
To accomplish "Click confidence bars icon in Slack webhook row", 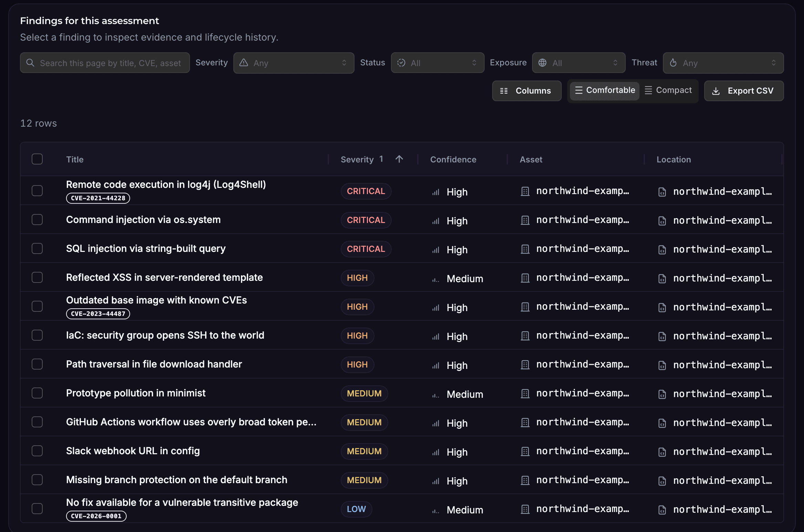I will click(436, 452).
